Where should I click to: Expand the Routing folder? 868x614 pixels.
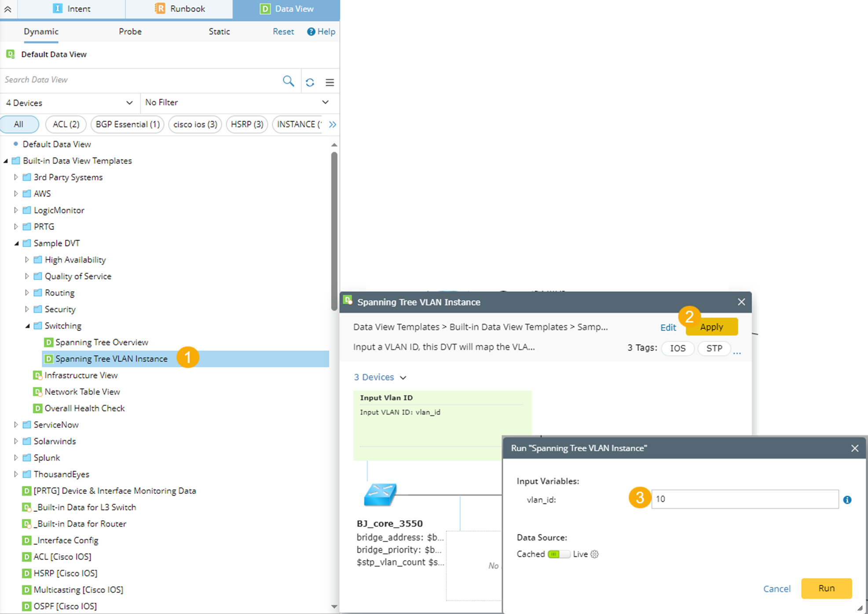click(27, 293)
